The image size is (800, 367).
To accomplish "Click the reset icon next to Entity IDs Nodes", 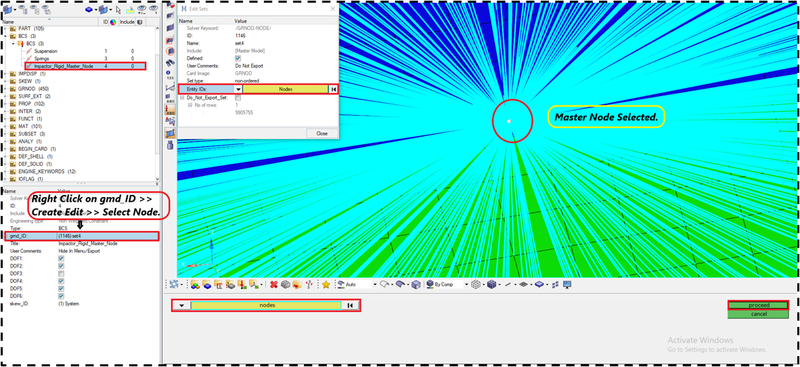I will tap(333, 89).
